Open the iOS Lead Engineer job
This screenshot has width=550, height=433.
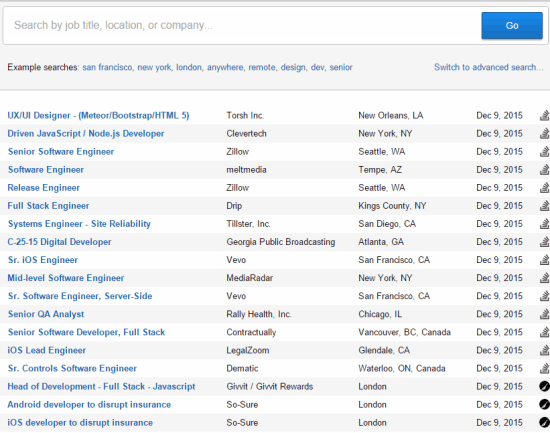click(46, 351)
